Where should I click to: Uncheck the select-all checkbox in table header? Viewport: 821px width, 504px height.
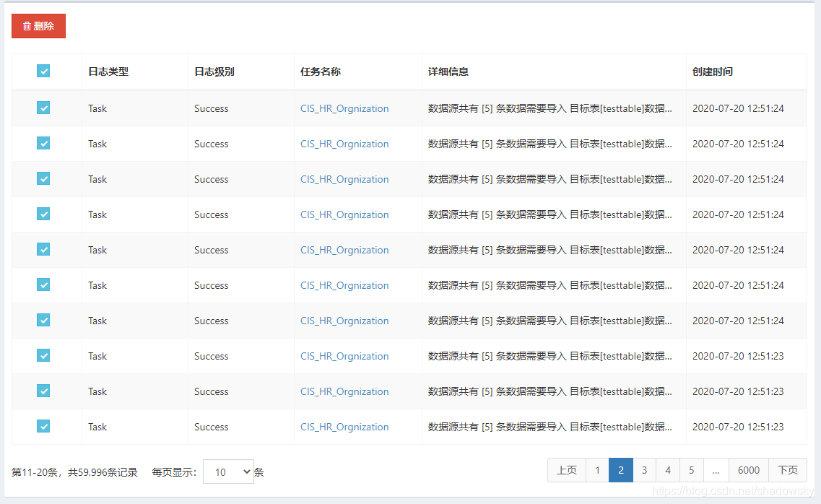pos(43,71)
